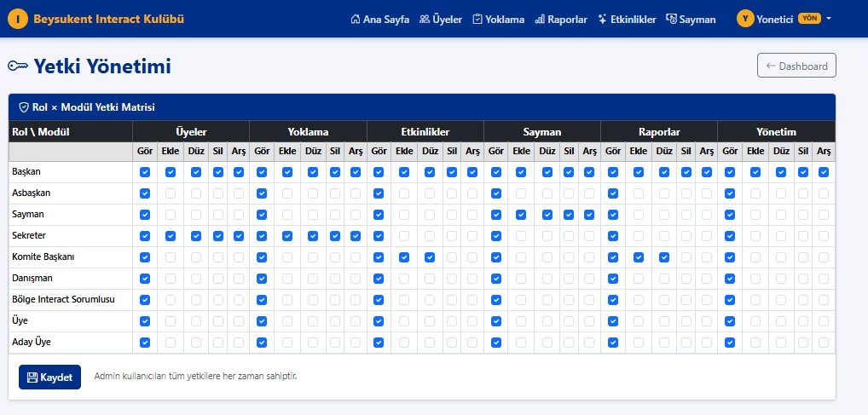Click the Etkinlikler sparkle icon
This screenshot has width=868, height=415.
point(603,19)
